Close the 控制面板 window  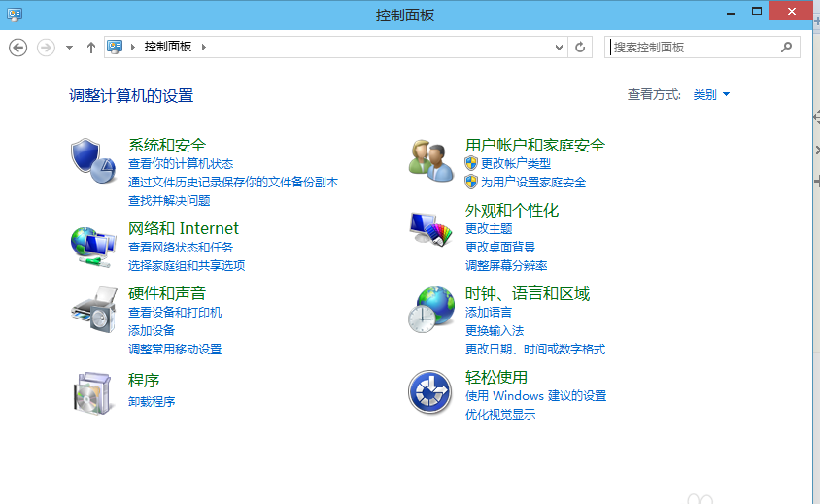click(791, 11)
